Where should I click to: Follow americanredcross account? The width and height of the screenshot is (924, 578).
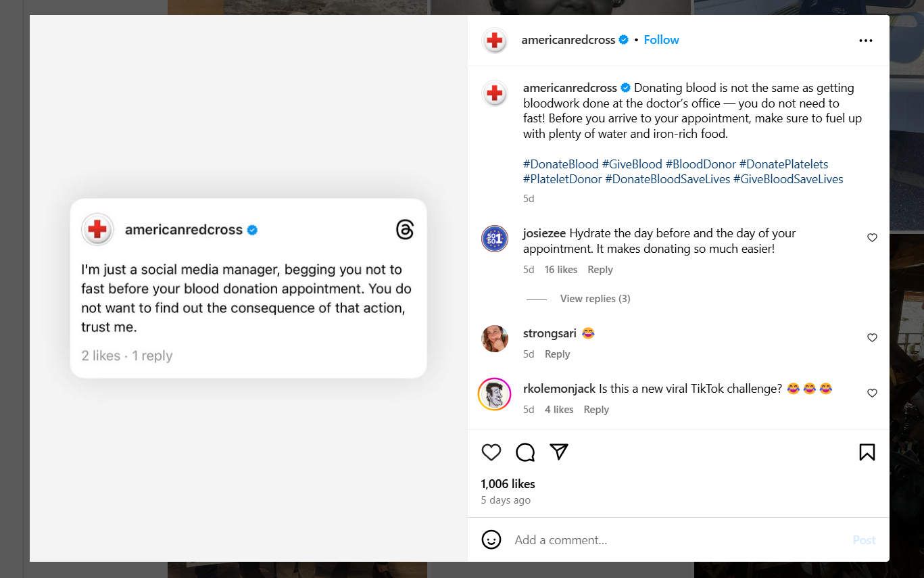pyautogui.click(x=661, y=40)
